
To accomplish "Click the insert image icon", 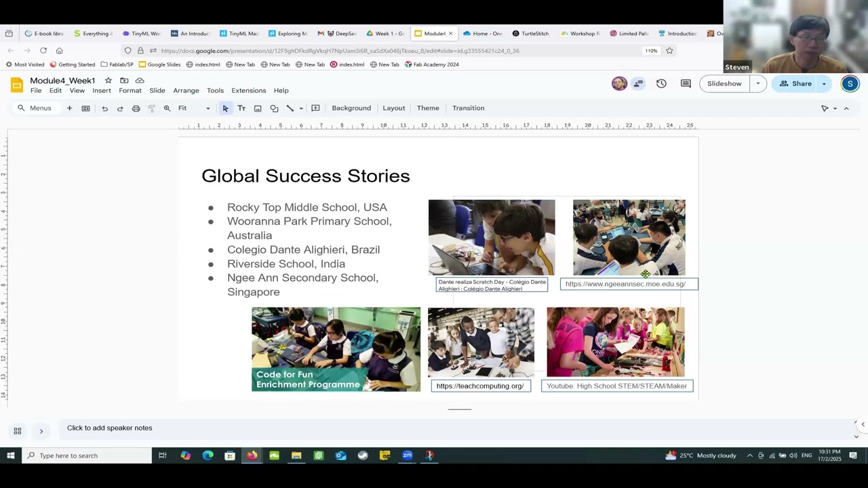I will [x=258, y=108].
